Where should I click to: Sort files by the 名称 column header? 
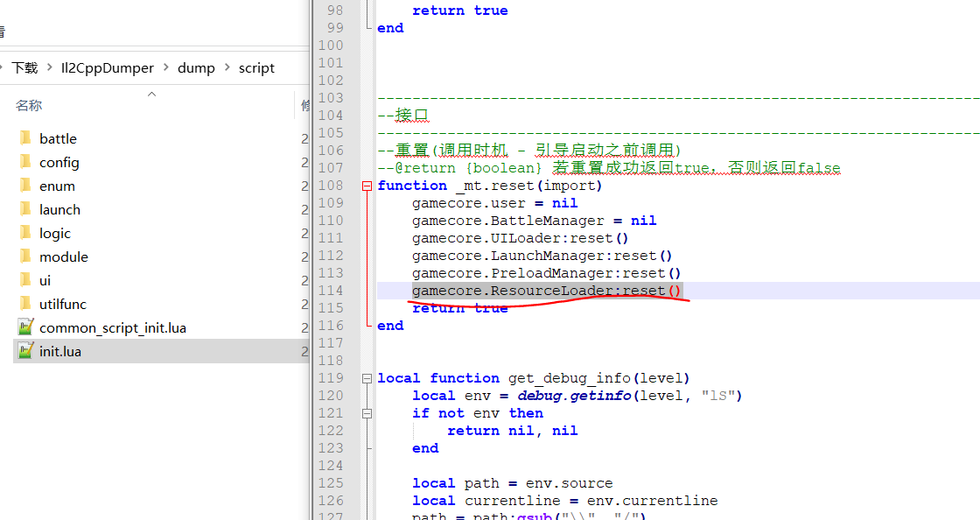coord(29,106)
